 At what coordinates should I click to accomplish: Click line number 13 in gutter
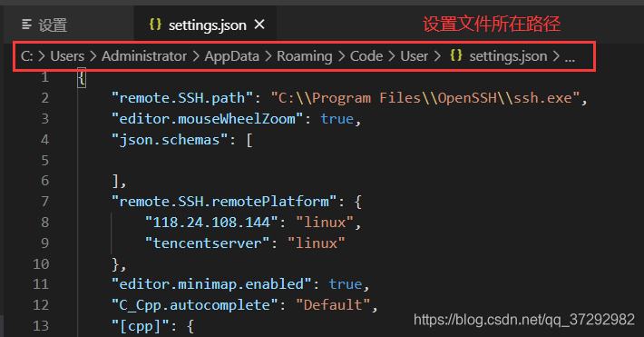41,325
